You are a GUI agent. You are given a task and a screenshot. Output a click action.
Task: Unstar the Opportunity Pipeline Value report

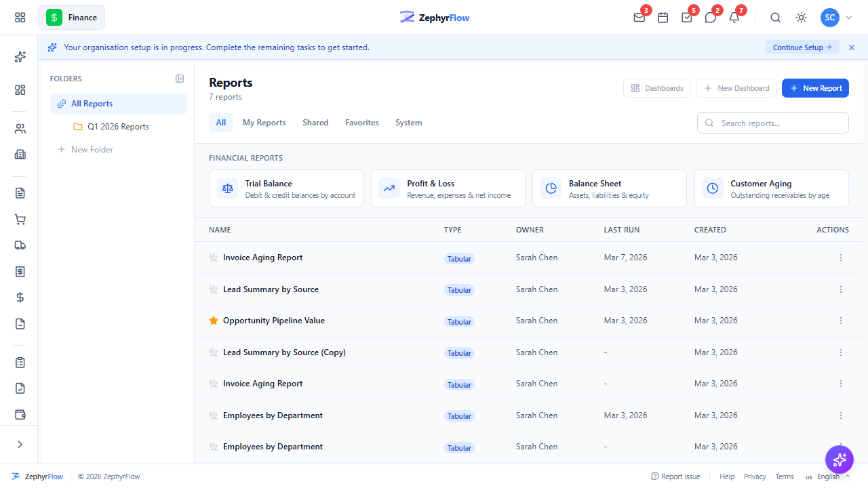[214, 321]
